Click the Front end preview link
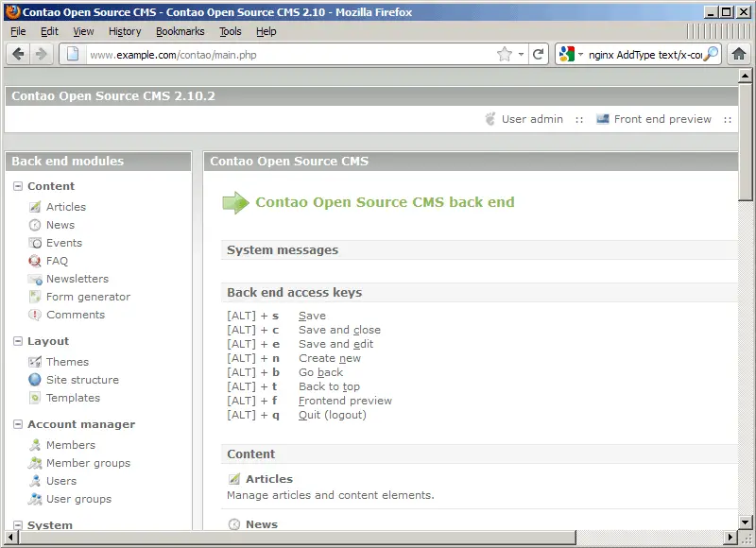 [661, 119]
